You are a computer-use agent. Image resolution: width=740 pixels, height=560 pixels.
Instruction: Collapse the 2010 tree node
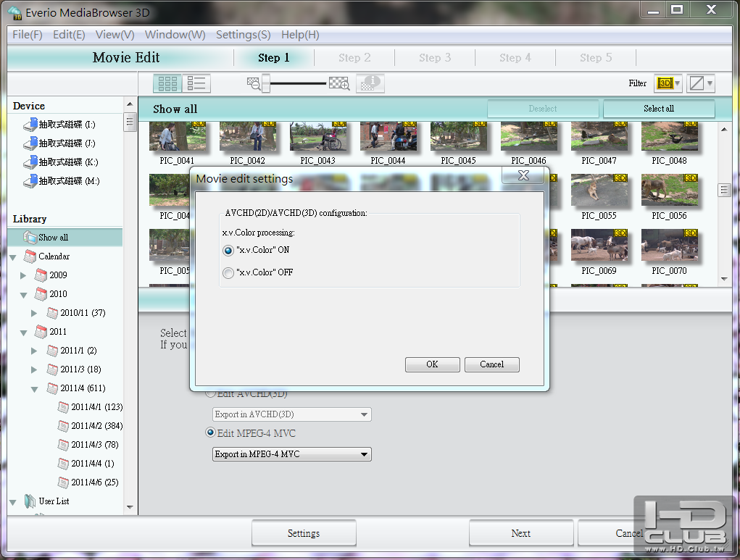24,295
